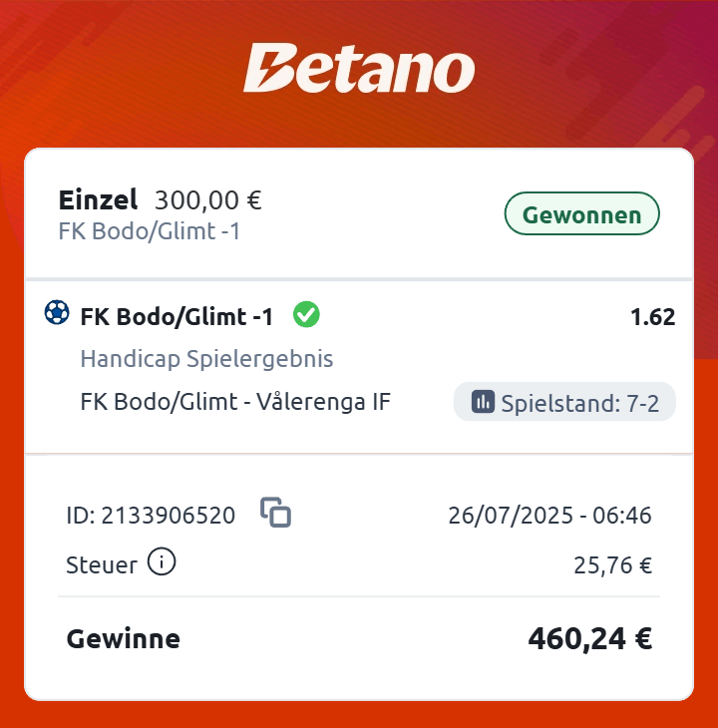Click the Steuer label

tap(101, 565)
